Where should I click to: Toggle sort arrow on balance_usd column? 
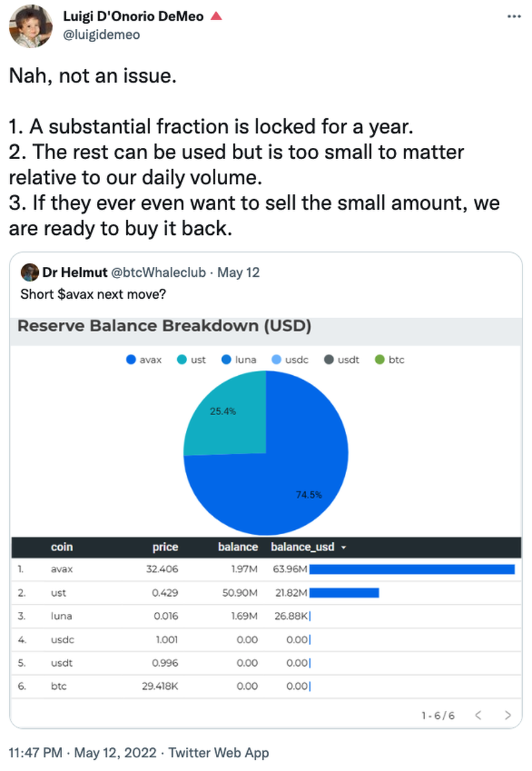(x=344, y=547)
